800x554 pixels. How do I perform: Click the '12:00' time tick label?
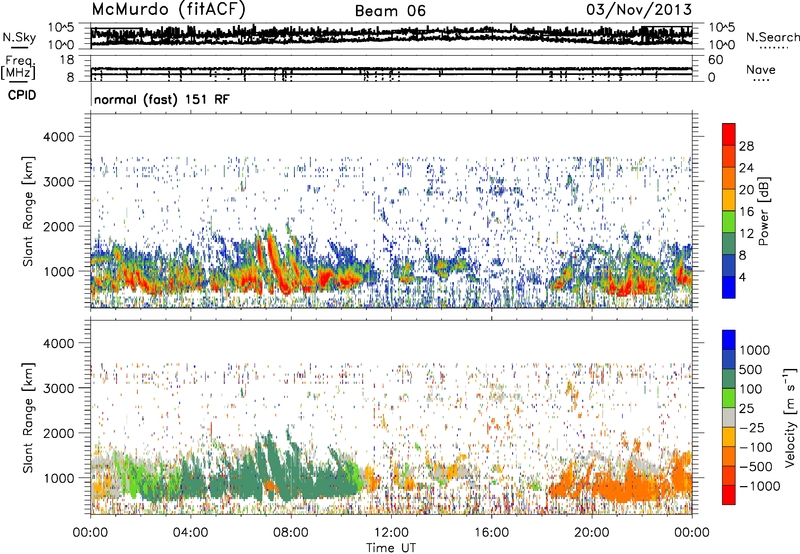[x=391, y=533]
